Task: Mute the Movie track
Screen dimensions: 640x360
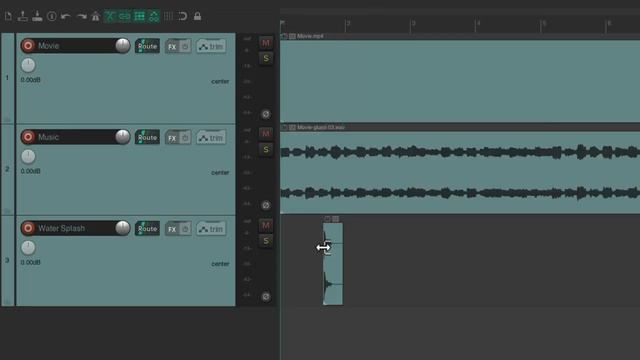Action: click(266, 42)
